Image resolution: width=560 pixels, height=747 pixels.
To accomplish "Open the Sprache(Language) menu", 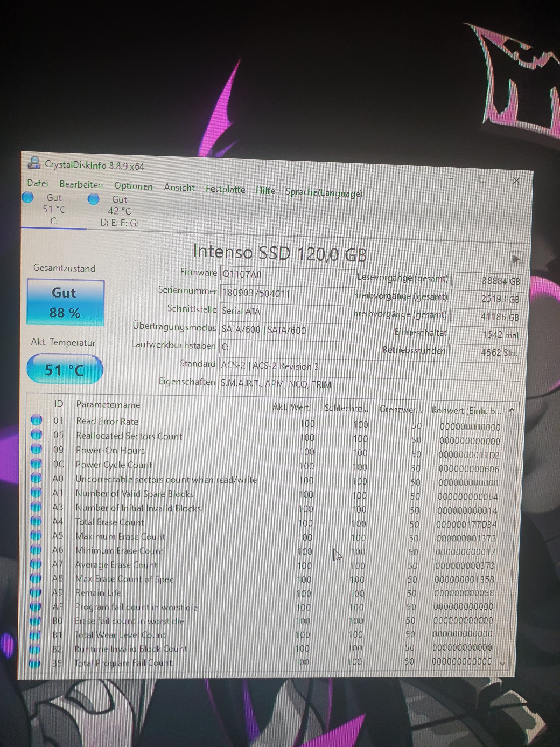I will [324, 192].
